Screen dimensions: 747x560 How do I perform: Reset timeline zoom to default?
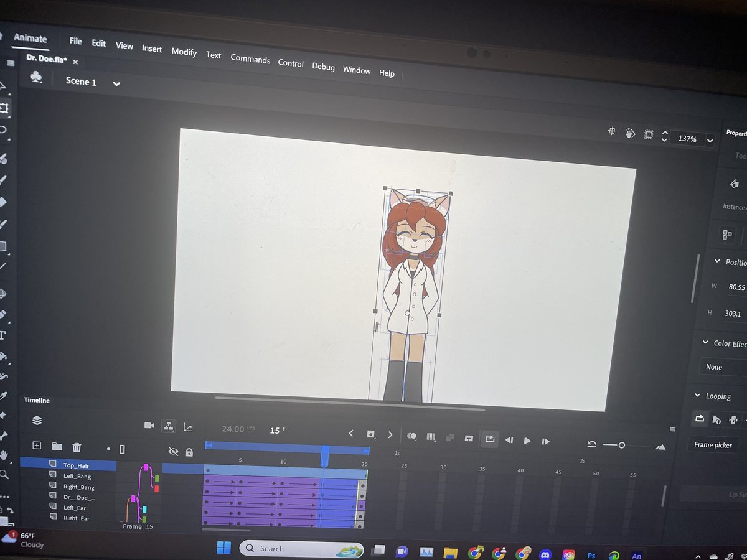pos(592,444)
